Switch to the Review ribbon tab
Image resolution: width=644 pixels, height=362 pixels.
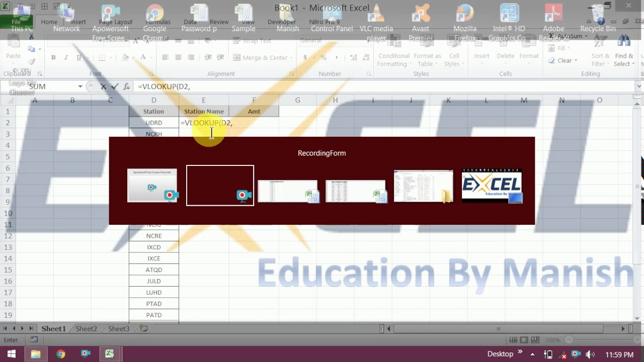point(219,22)
